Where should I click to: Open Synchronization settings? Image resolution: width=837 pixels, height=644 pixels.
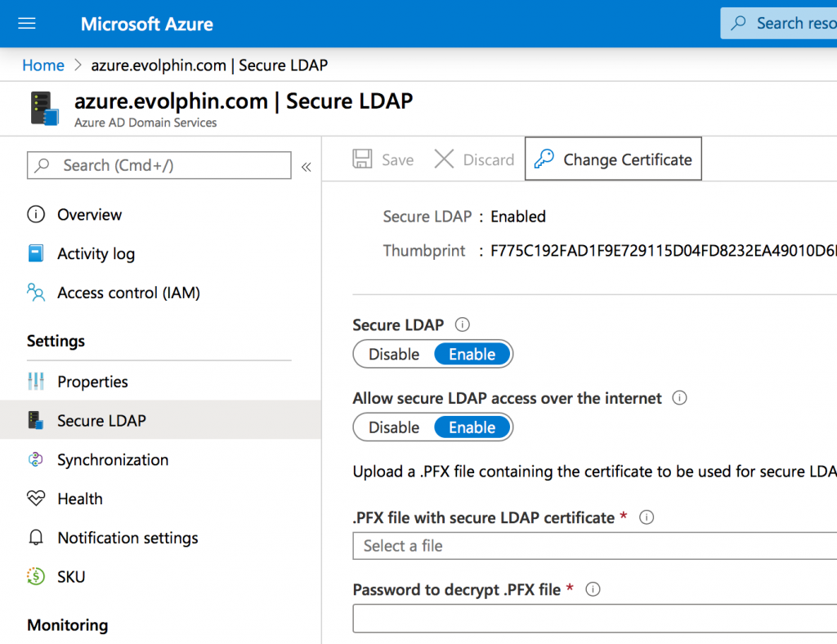coord(113,459)
